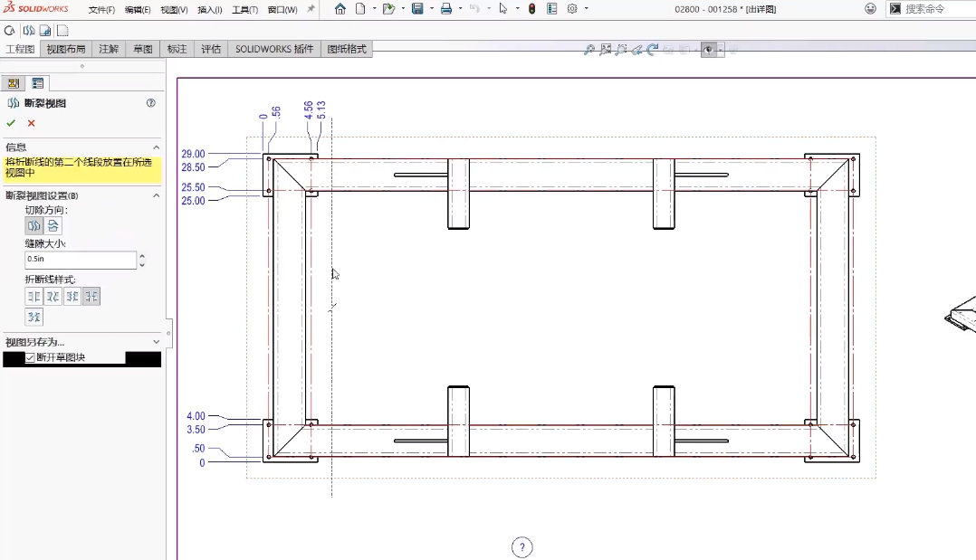This screenshot has height=560, width=976.
Task: Cancel the broken view with red X
Action: (x=31, y=123)
